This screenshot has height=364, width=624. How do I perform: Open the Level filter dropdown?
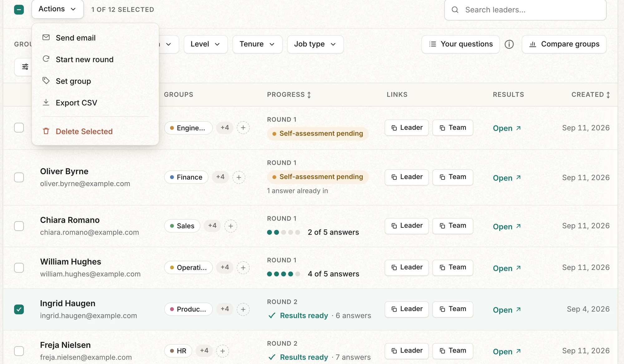(x=206, y=44)
